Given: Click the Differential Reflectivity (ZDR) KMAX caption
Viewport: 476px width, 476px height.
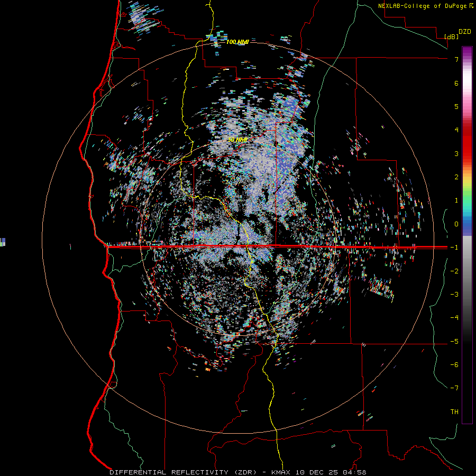Looking at the screenshot, I should click(x=237, y=472).
